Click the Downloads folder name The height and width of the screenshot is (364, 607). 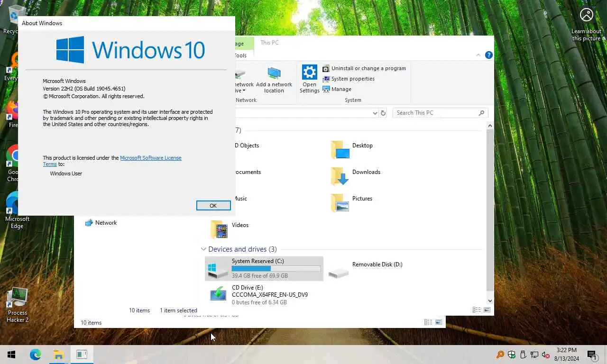pos(366,172)
